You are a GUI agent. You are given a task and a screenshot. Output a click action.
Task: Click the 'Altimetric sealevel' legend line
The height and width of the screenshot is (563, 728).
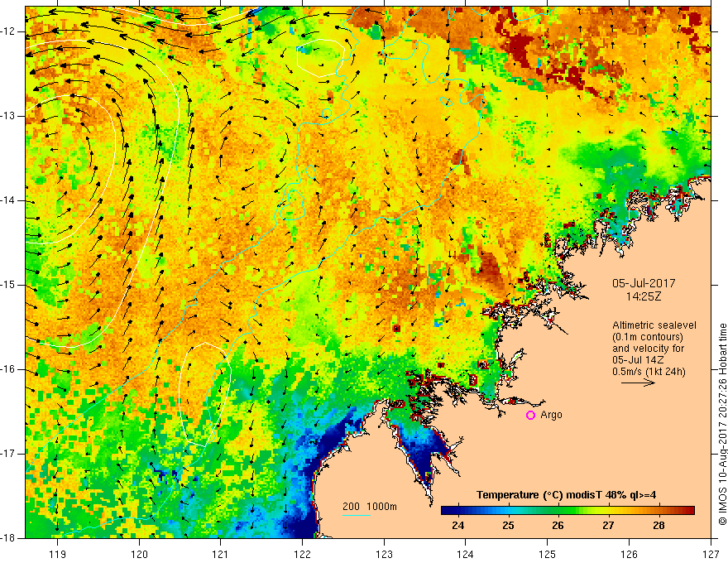(x=654, y=325)
